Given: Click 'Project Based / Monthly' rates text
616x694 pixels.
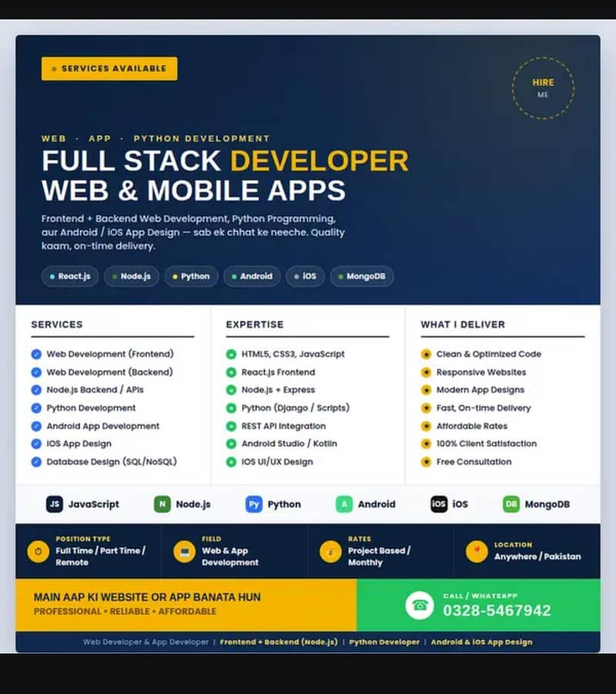Looking at the screenshot, I should (380, 556).
